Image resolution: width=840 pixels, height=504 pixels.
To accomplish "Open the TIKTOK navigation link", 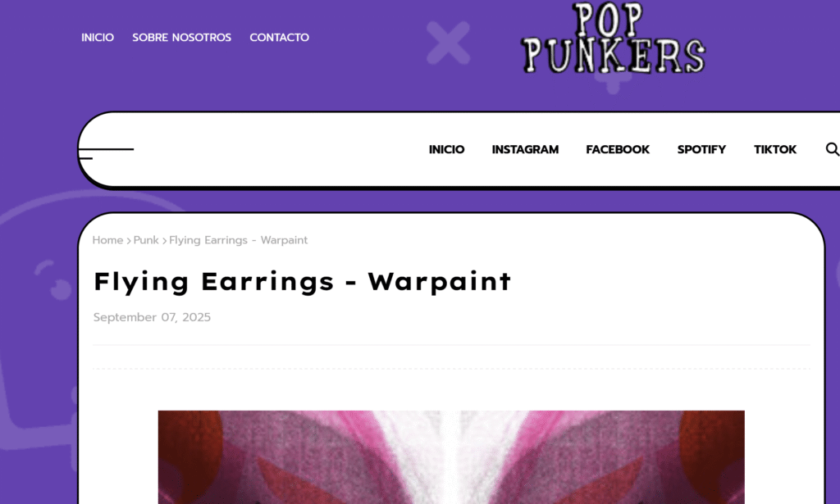I will [774, 149].
